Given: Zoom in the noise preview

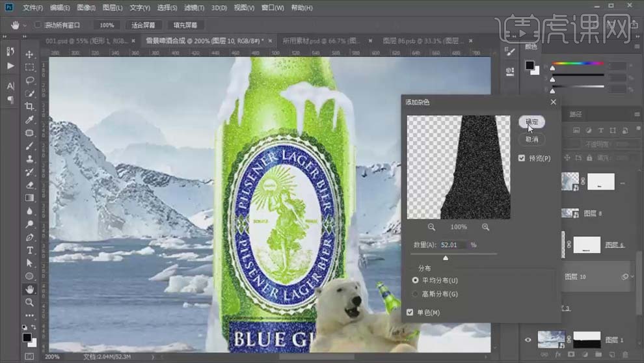Looking at the screenshot, I should click(485, 227).
